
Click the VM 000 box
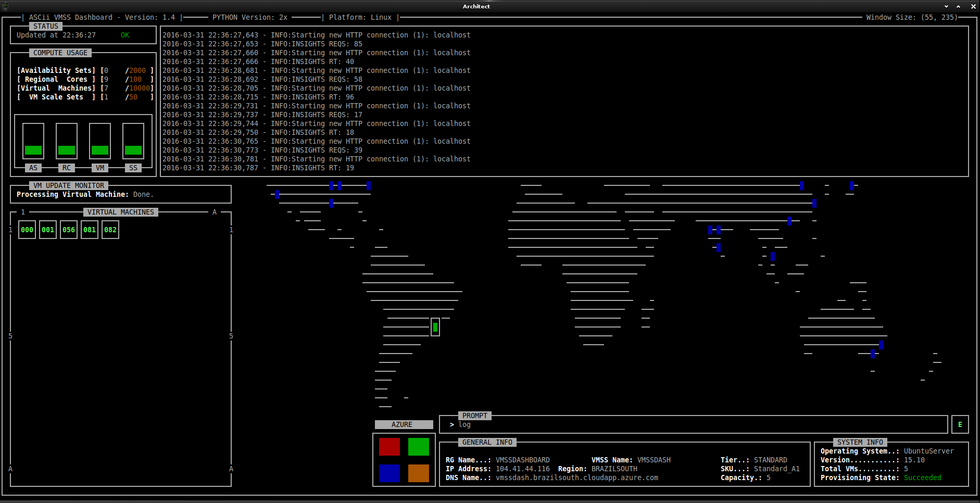click(x=27, y=230)
